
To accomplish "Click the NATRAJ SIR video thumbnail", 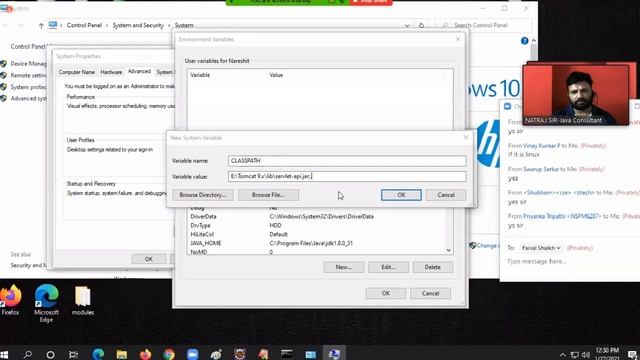I will click(x=576, y=95).
